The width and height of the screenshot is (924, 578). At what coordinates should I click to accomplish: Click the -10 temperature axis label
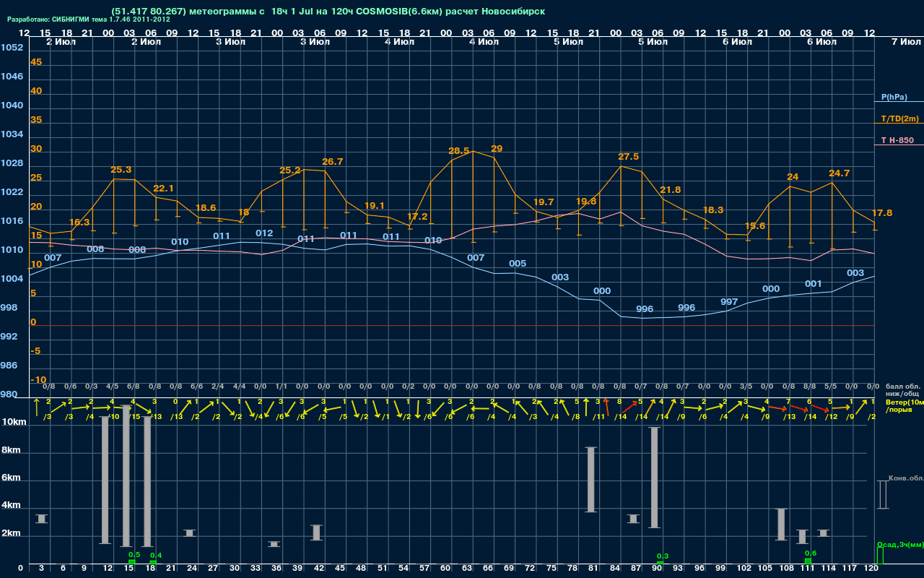click(38, 380)
